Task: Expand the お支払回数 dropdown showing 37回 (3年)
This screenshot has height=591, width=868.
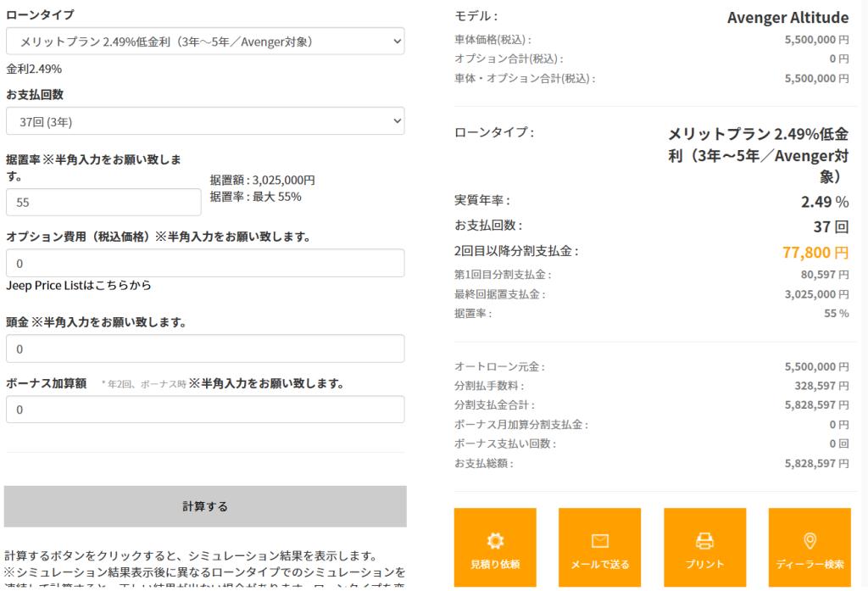Action: 204,121
